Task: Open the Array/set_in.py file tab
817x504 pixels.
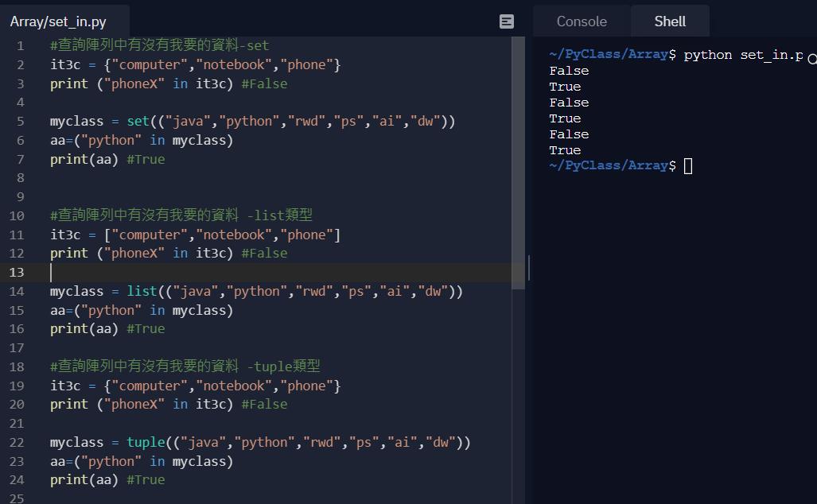Action: [x=58, y=21]
